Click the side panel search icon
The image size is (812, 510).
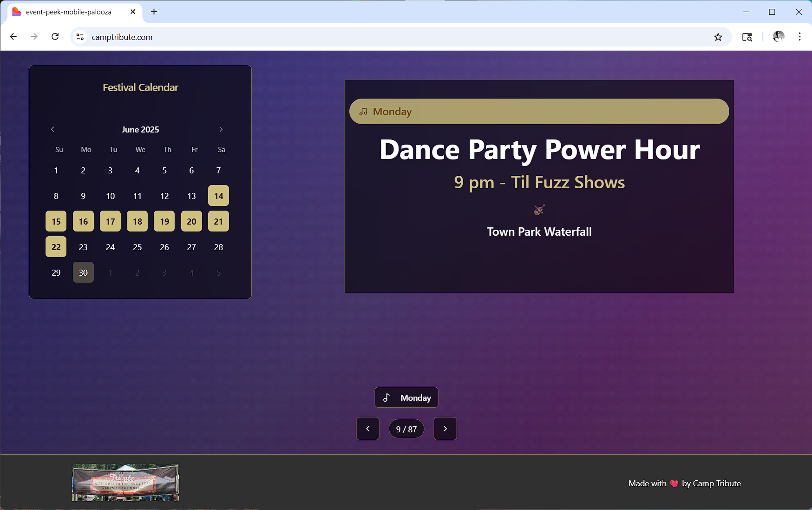tap(747, 37)
